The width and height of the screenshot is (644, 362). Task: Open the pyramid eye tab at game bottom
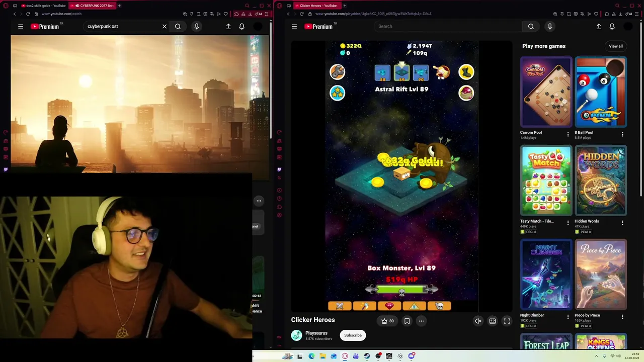click(x=414, y=306)
